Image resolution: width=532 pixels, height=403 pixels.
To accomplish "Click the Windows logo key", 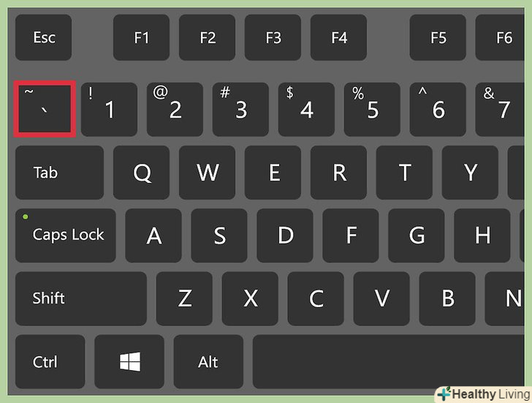I will click(129, 361).
